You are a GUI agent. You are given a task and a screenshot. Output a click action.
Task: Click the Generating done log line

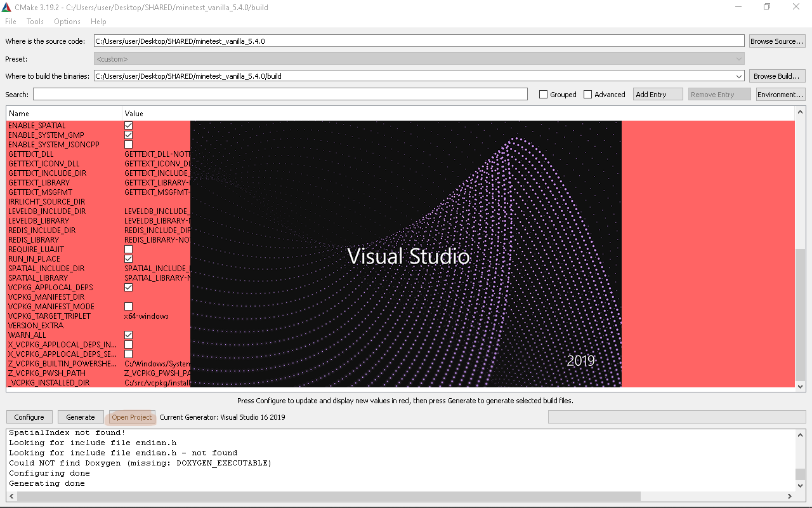tap(47, 483)
